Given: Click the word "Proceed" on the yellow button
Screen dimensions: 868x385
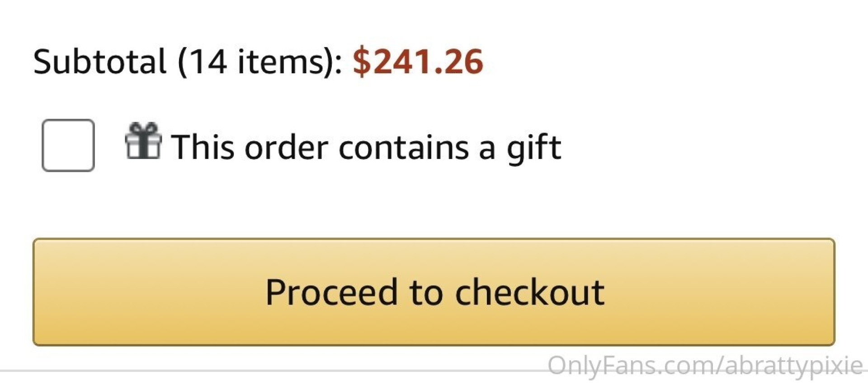Looking at the screenshot, I should 332,292.
